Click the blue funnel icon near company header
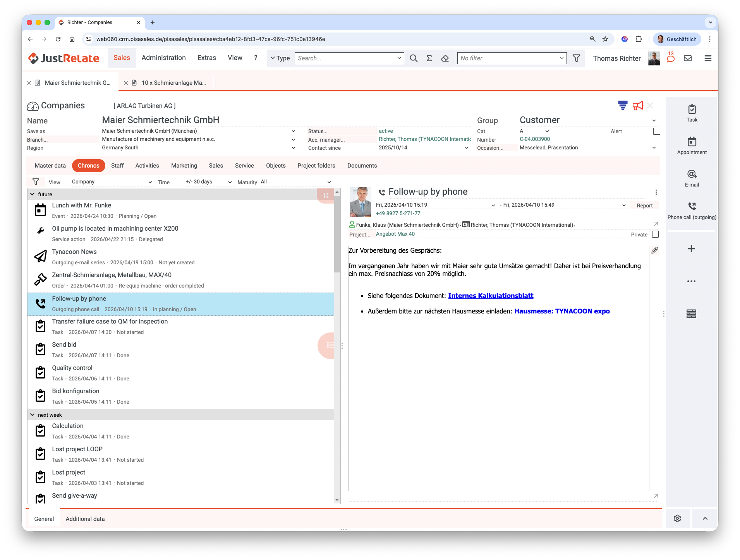The width and height of the screenshot is (740, 560). [623, 106]
